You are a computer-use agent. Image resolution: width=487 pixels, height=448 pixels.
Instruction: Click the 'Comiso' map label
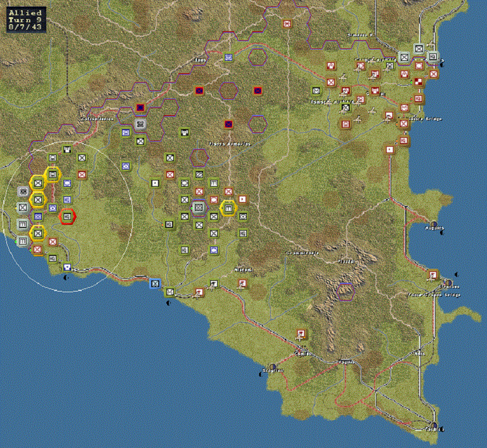point(303,354)
